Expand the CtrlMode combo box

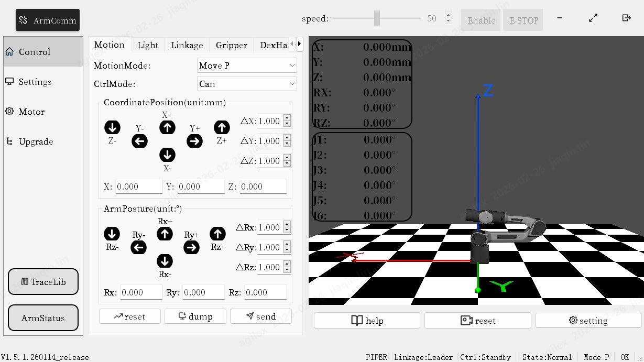point(247,84)
